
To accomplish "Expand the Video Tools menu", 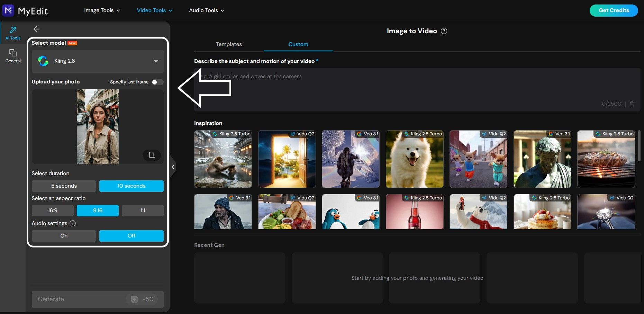I will click(x=154, y=10).
